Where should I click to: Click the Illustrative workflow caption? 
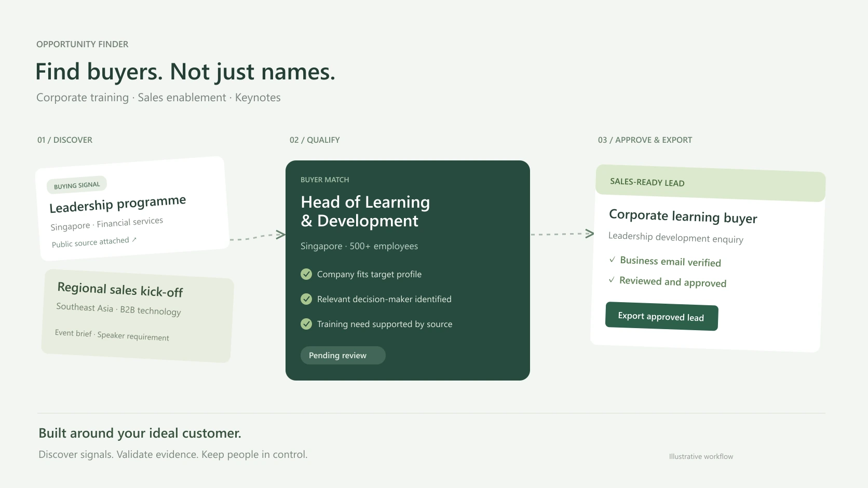click(x=701, y=456)
